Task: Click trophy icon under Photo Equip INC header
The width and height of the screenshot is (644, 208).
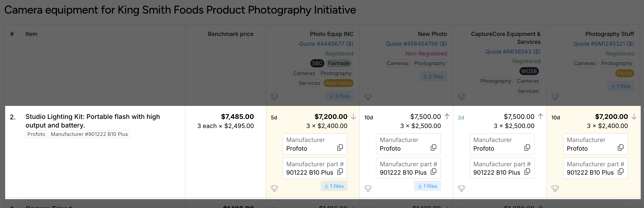Action: click(x=274, y=97)
